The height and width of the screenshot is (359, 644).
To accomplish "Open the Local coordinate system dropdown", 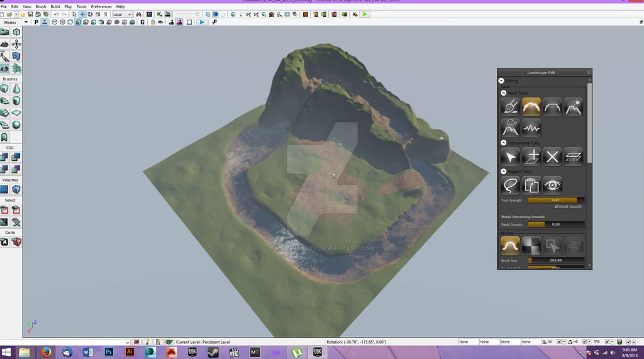I will pos(122,14).
